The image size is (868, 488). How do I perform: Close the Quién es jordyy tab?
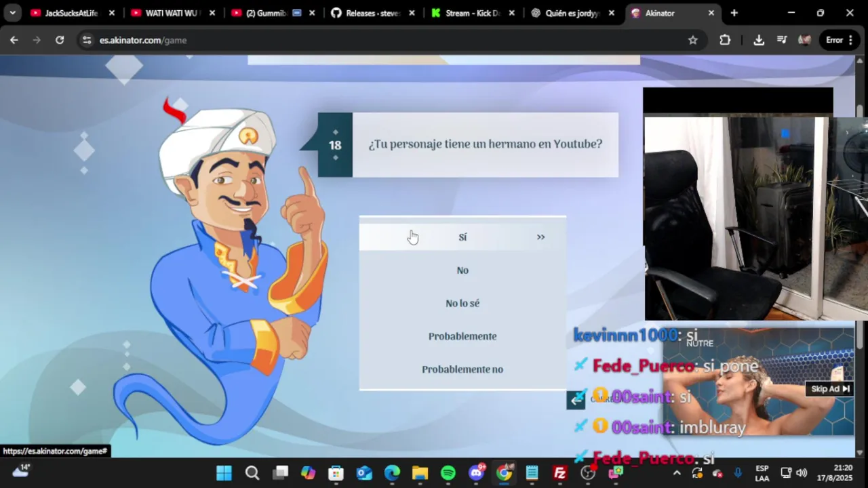coord(612,13)
